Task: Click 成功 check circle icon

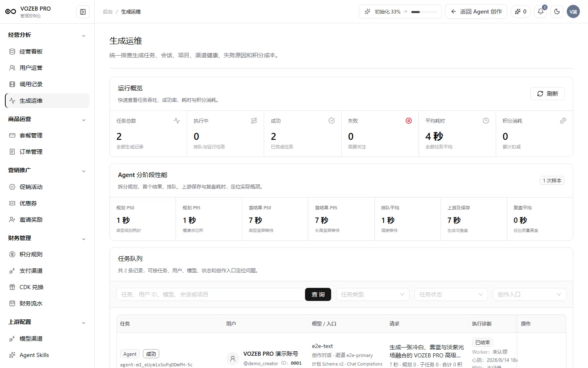Action: coord(332,121)
